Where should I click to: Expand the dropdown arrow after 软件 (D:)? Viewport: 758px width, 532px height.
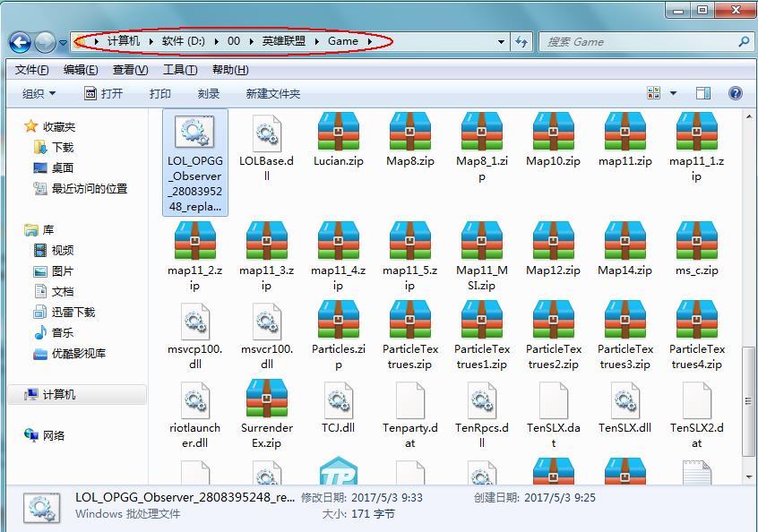pyautogui.click(x=217, y=41)
